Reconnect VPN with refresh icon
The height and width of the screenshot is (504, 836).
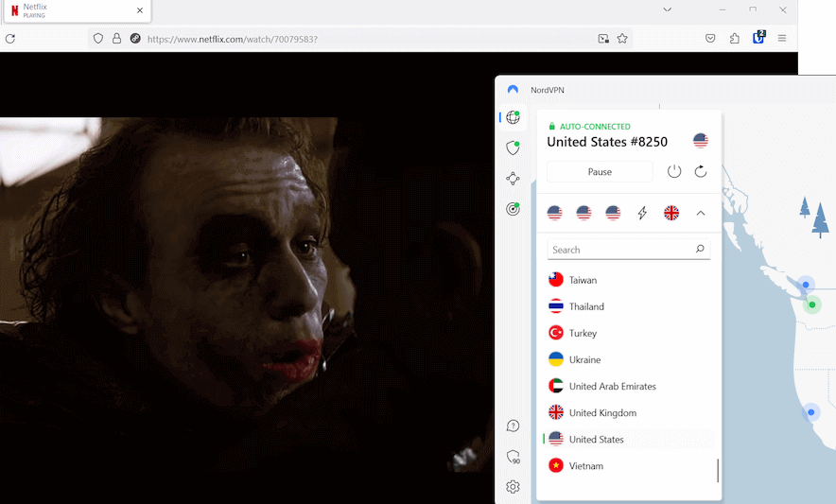pos(701,171)
